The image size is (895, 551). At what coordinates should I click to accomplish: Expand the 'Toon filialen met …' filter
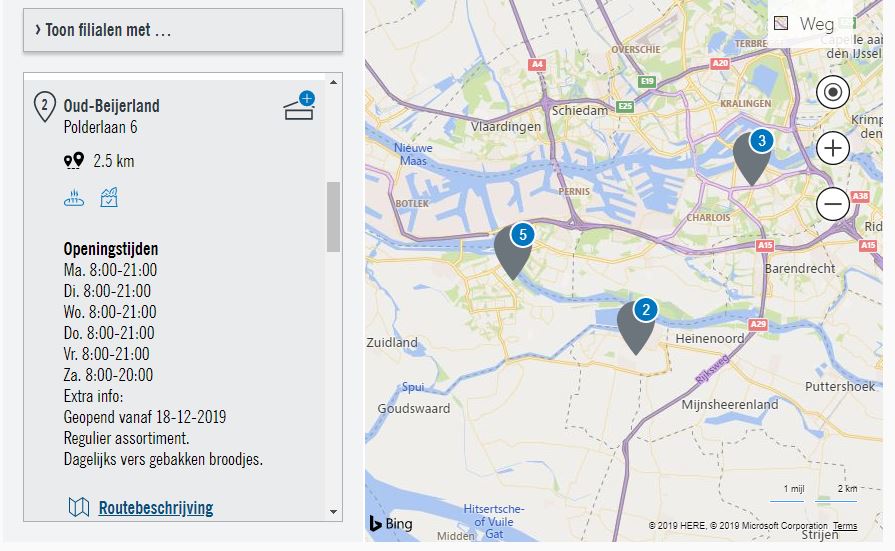pyautogui.click(x=183, y=30)
